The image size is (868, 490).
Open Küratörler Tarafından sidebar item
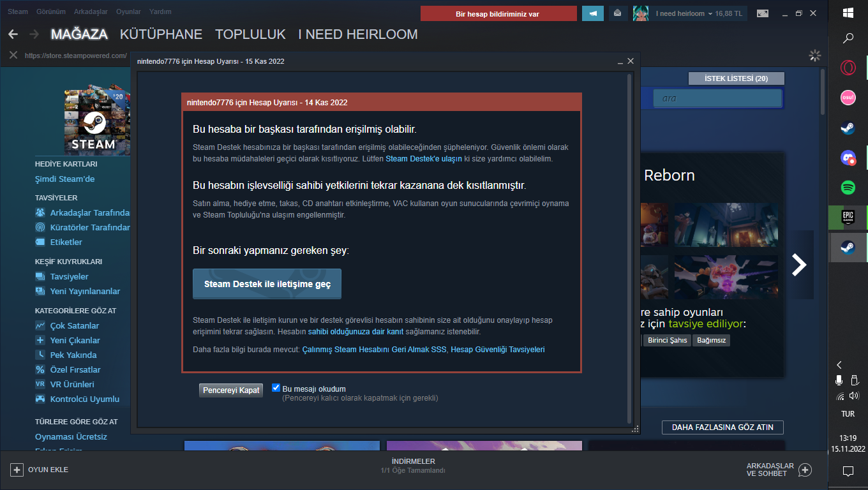[82, 227]
